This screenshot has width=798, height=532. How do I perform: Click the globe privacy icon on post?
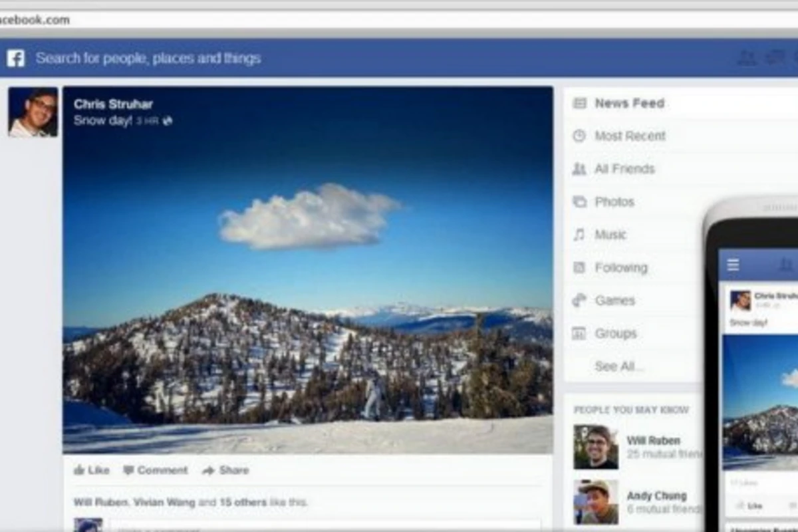[x=168, y=122]
